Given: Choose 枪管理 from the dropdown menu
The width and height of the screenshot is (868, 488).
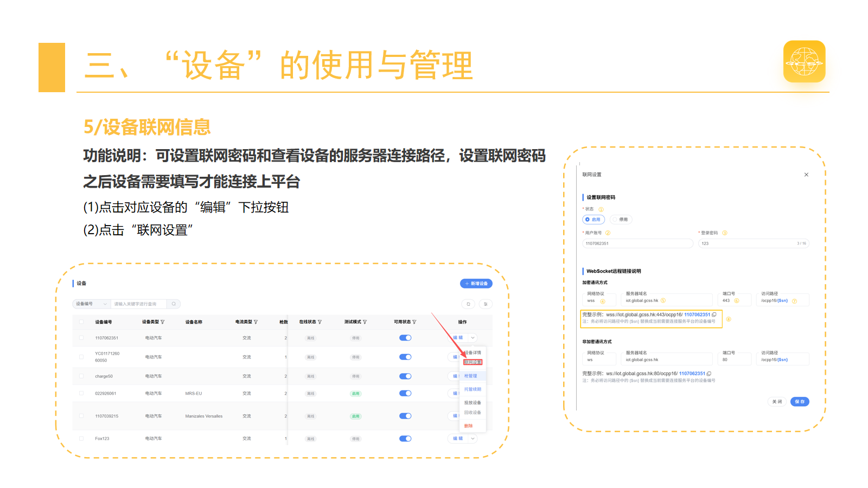Looking at the screenshot, I should click(x=472, y=376).
